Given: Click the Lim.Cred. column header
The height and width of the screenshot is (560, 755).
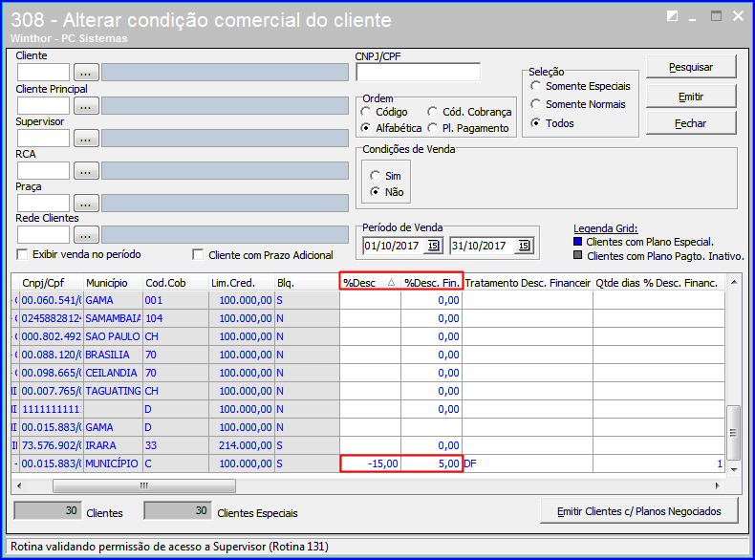Looking at the screenshot, I should [x=242, y=283].
